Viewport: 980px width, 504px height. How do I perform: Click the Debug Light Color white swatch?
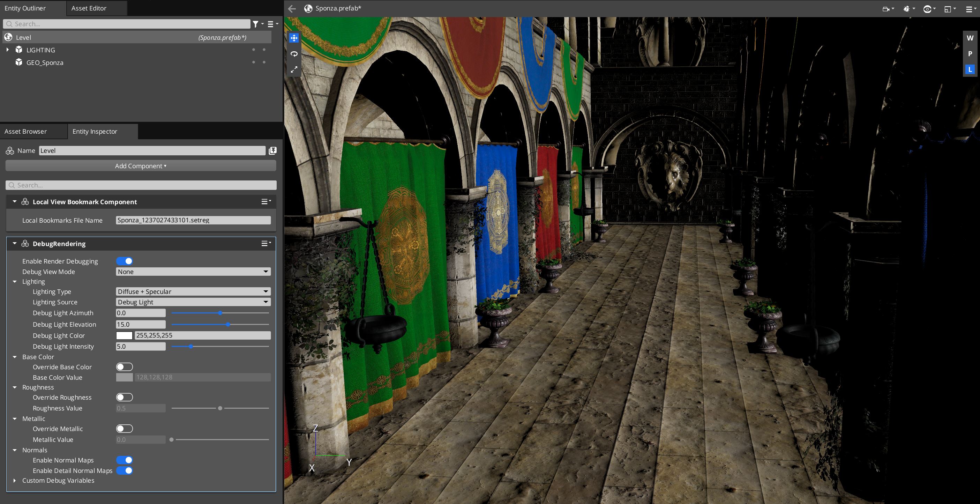click(124, 335)
